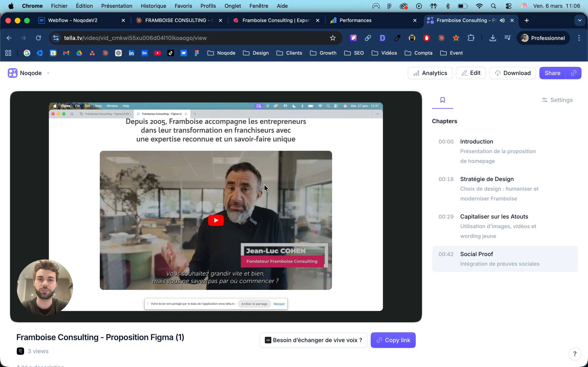Reload the page with the refresh icon

tap(38, 38)
